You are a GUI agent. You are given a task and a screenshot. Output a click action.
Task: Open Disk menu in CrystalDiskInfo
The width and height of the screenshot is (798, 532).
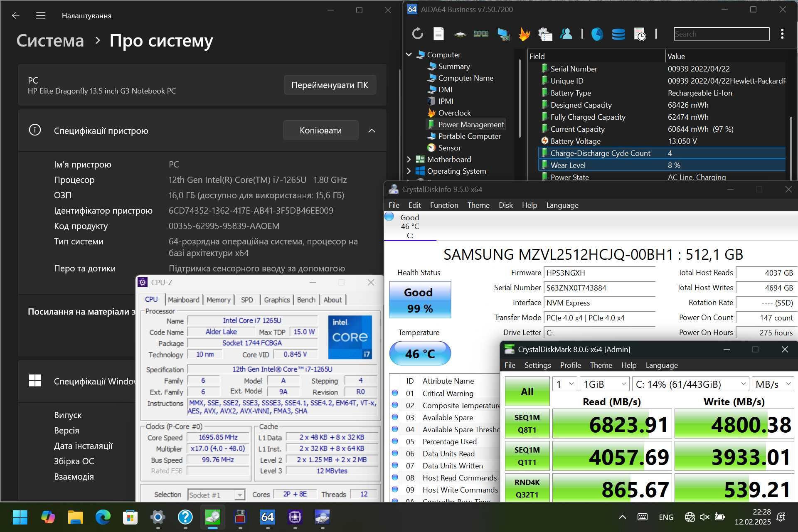tap(505, 205)
